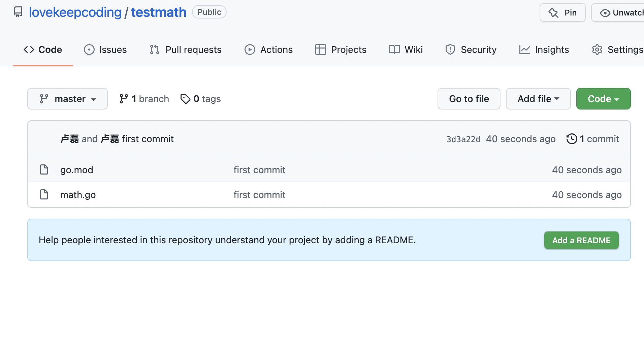Click the branch icon beside 1 branch

coord(124,99)
